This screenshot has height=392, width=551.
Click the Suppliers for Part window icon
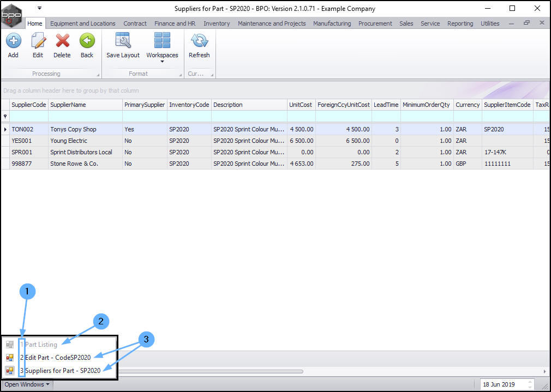tap(9, 371)
